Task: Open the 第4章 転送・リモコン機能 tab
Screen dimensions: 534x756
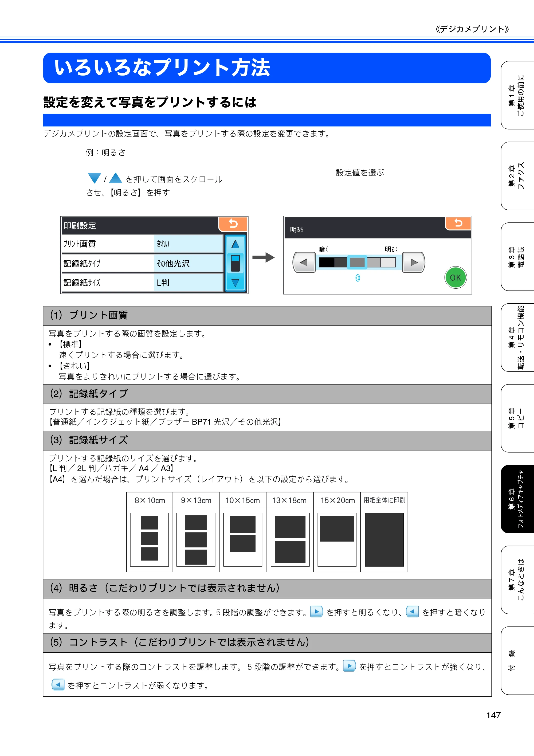Action: (517, 338)
